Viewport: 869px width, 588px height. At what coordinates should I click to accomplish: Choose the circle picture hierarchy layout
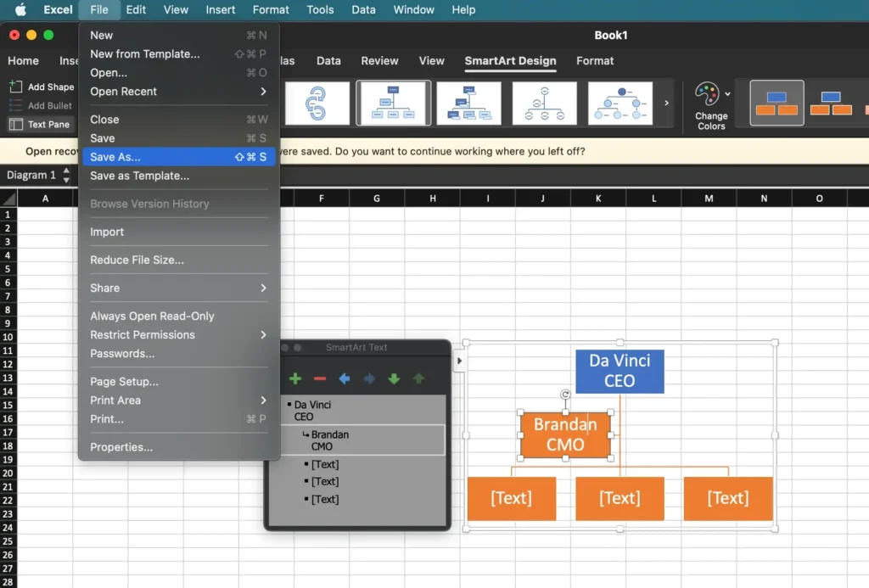coord(620,103)
